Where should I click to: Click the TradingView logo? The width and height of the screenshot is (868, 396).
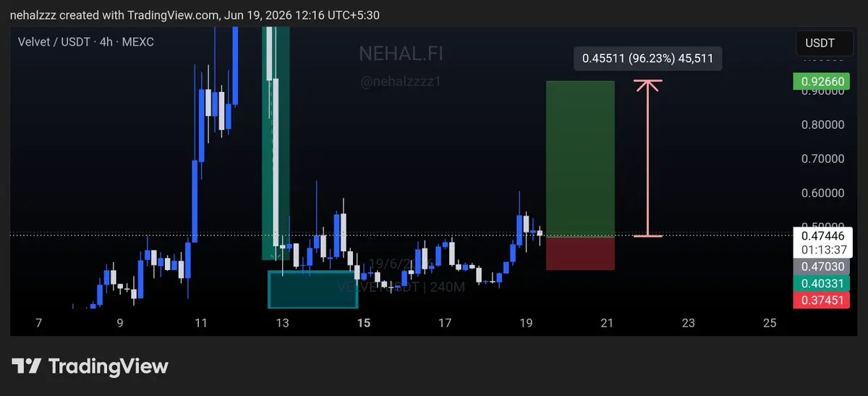click(90, 366)
